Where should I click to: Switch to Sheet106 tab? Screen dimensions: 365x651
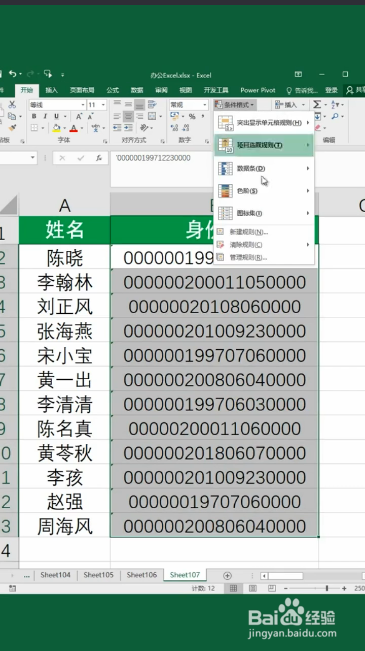click(x=142, y=575)
